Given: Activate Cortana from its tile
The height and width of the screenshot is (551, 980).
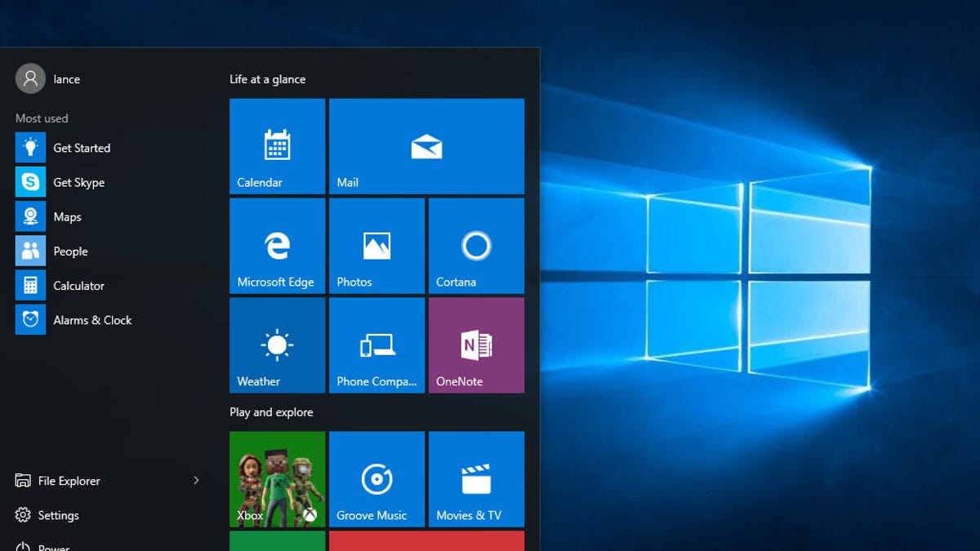Looking at the screenshot, I should (x=476, y=245).
